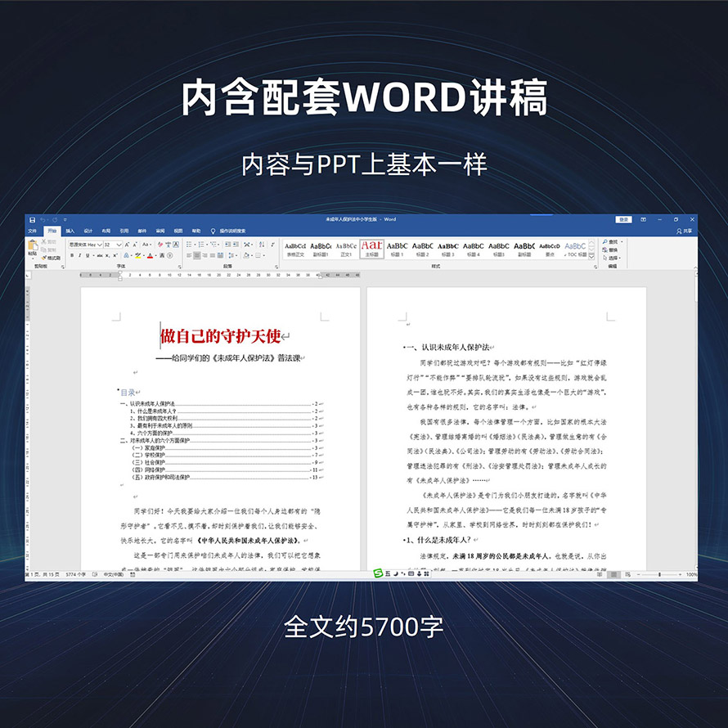Open the File (文件) menu tab
This screenshot has width=728, height=728.
click(x=33, y=231)
